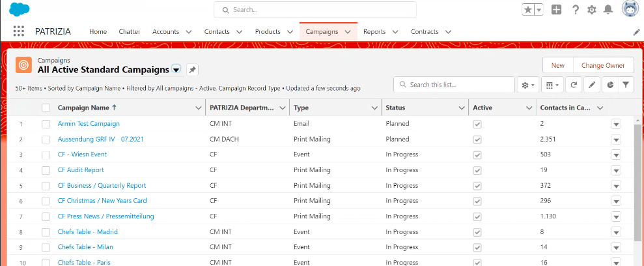This screenshot has width=644, height=266.
Task: Edit list inline with pencil icon
Action: tap(591, 85)
